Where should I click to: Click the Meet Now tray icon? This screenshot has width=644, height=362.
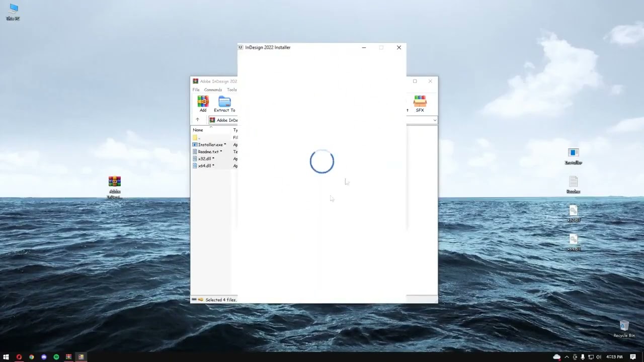(575, 357)
